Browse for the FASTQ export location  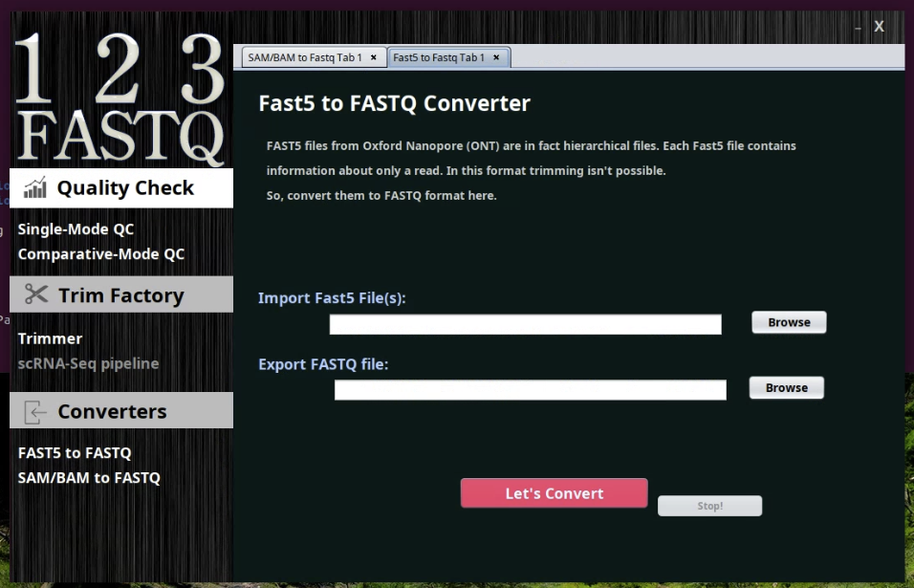click(786, 387)
